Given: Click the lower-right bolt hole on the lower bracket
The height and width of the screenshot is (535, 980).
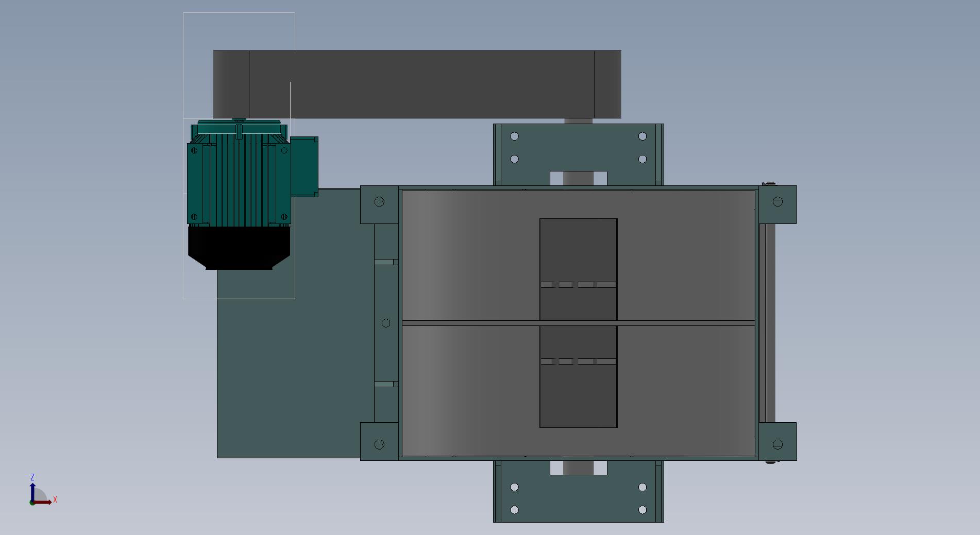Looking at the screenshot, I should pos(642,510).
